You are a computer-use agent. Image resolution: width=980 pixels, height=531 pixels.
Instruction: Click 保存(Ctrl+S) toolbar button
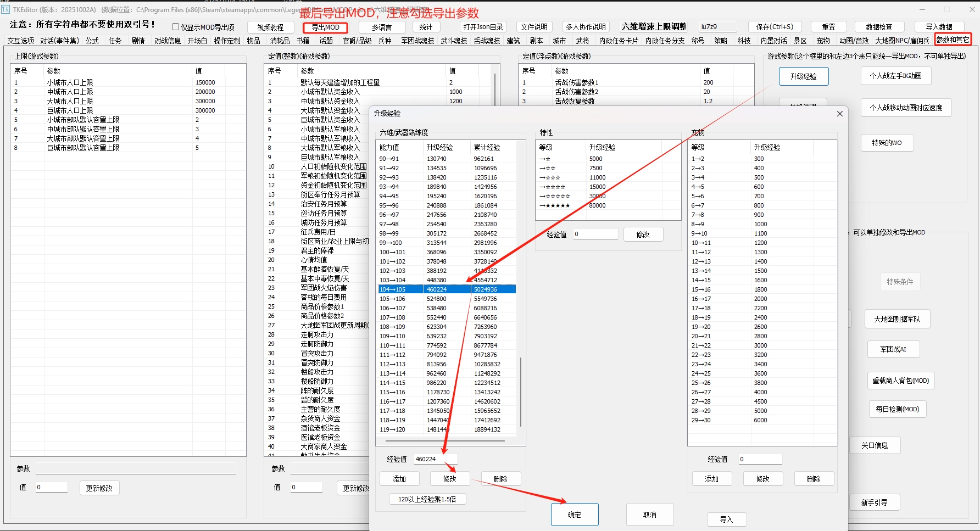point(775,27)
